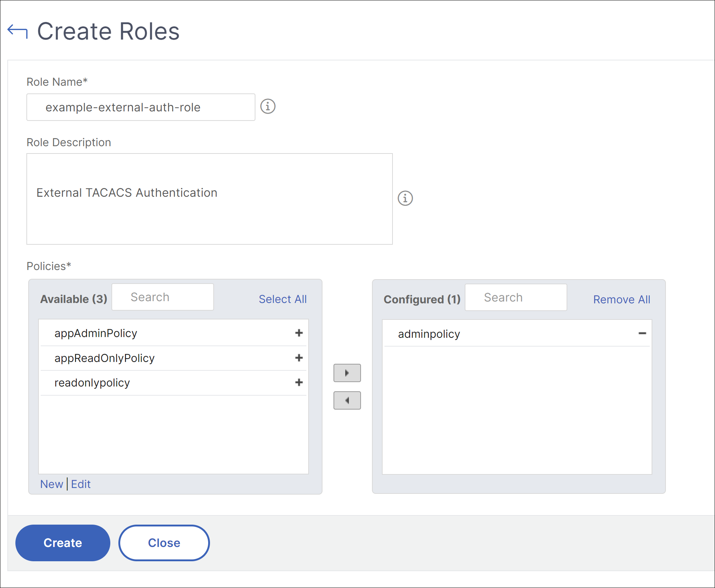Click the info icon next to Role Name
The width and height of the screenshot is (715, 588).
click(268, 107)
